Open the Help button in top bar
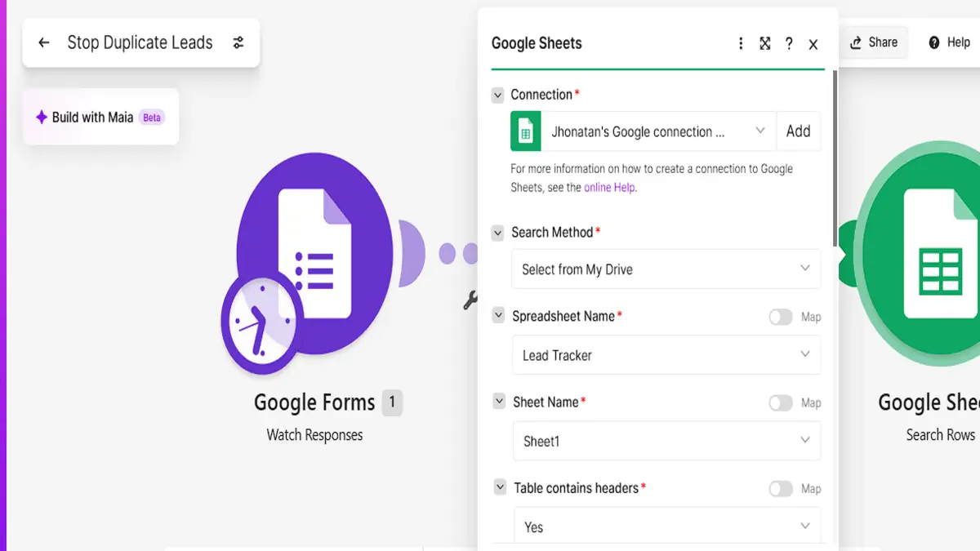Viewport: 980px width, 551px height. tap(949, 42)
